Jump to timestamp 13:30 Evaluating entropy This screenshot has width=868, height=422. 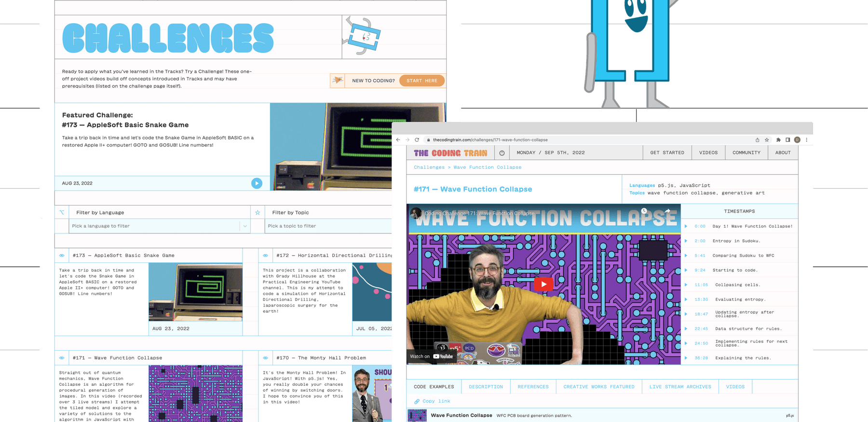click(739, 299)
